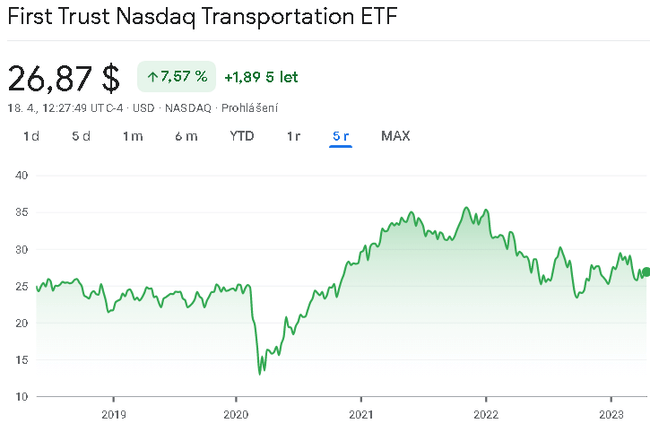Click the green up-arrow percent badge

176,76
